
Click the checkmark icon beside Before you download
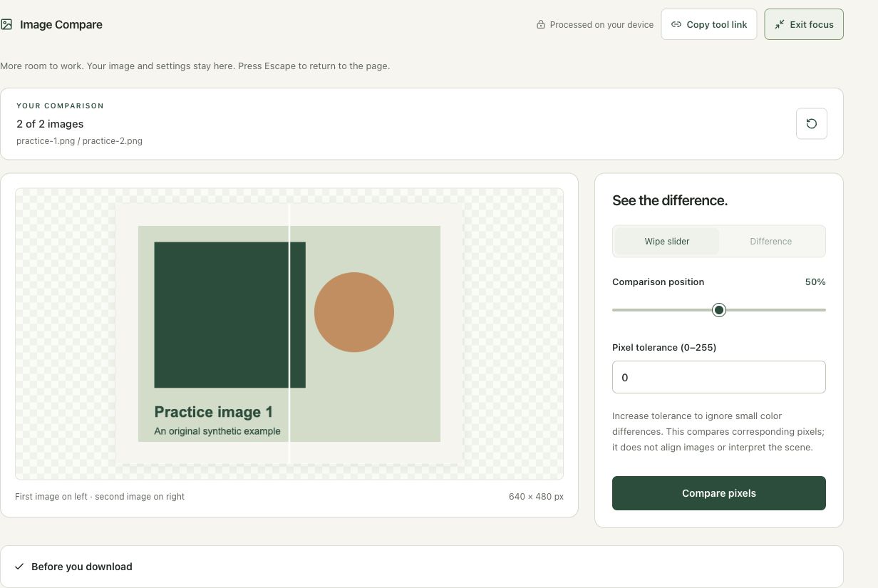(x=19, y=567)
